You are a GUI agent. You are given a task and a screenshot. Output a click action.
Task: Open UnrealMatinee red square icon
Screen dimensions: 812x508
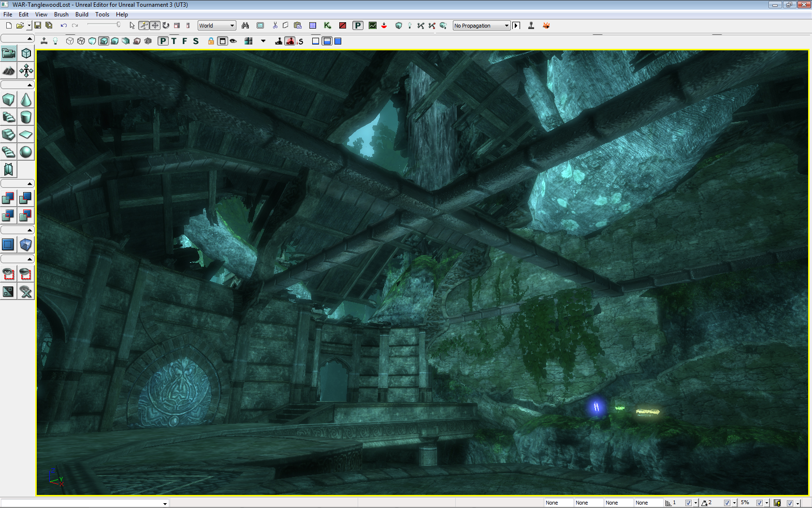pos(343,26)
